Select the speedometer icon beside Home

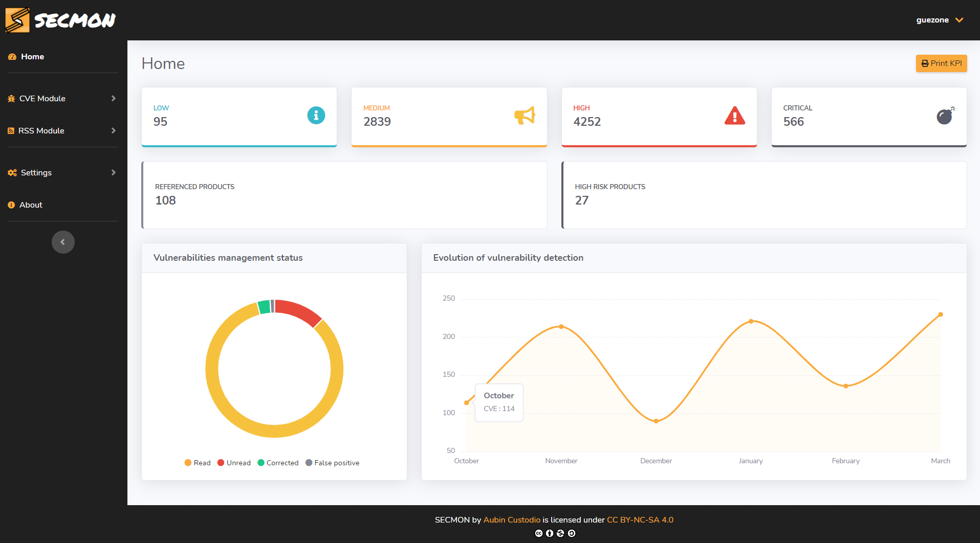click(11, 56)
